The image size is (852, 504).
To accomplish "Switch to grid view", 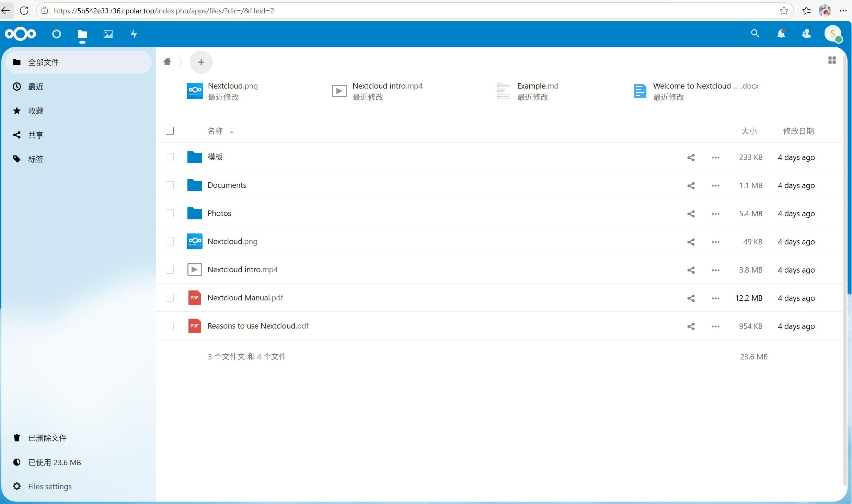I will (832, 60).
